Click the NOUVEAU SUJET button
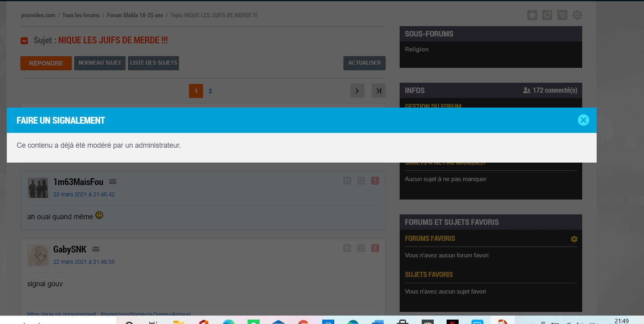 (x=100, y=63)
